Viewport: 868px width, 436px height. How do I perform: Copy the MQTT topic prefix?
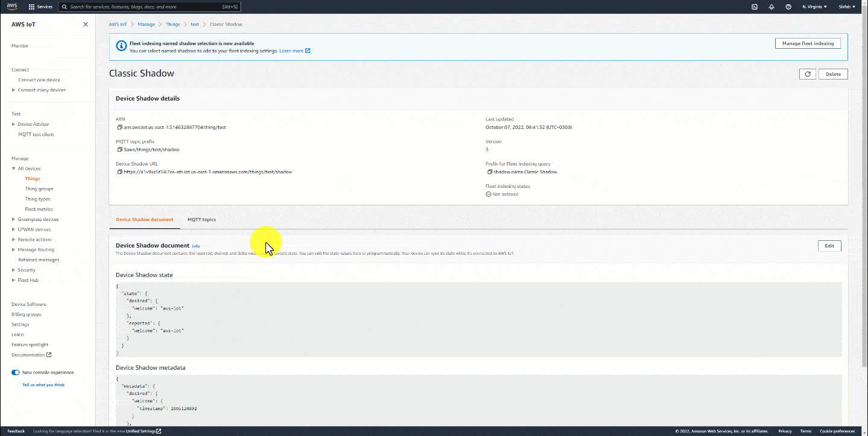pos(119,149)
